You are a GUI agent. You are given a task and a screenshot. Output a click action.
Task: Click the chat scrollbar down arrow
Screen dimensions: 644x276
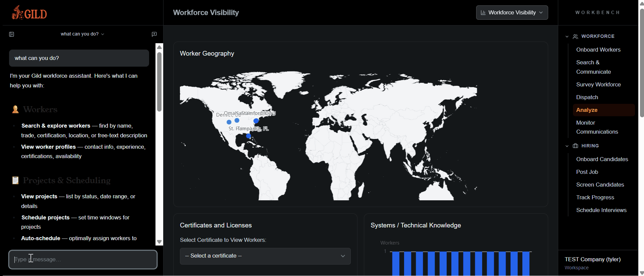click(x=159, y=242)
